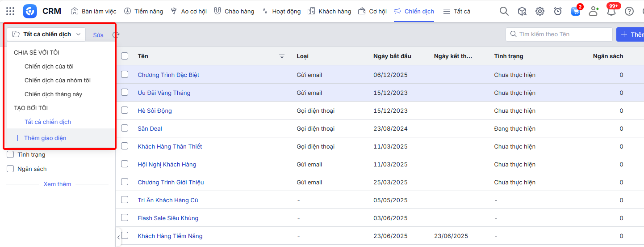Expand filters with Xem thêm
644x247 pixels.
[x=57, y=184]
